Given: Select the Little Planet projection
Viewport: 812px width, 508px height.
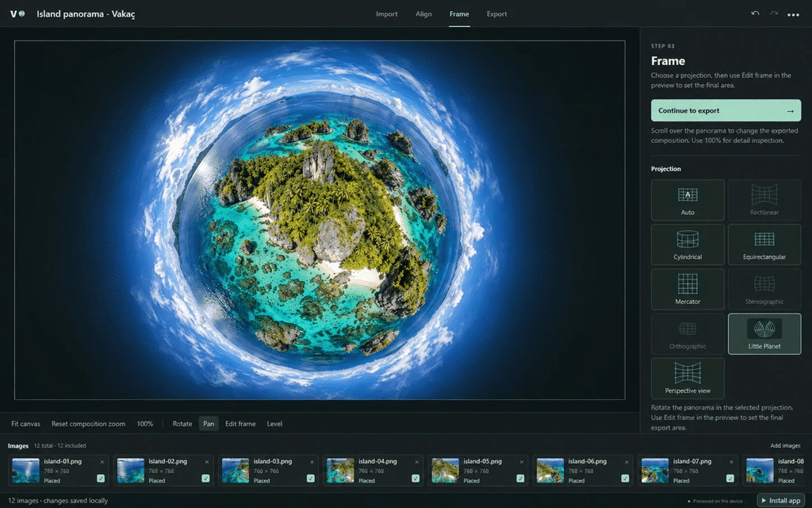Looking at the screenshot, I should pos(764,334).
